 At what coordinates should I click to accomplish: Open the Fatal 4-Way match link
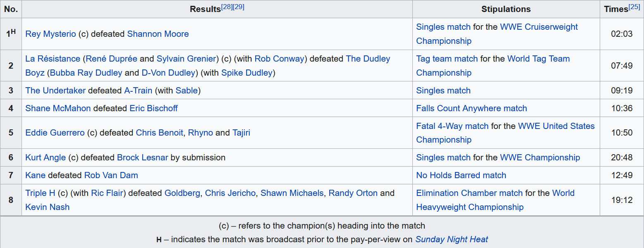[x=452, y=126]
